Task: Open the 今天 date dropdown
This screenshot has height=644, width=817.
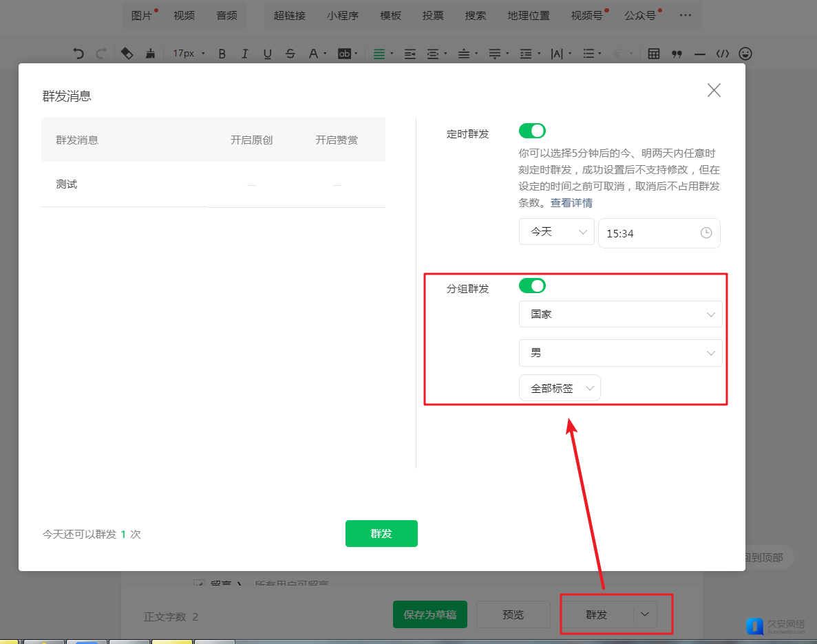Action: tap(556, 232)
